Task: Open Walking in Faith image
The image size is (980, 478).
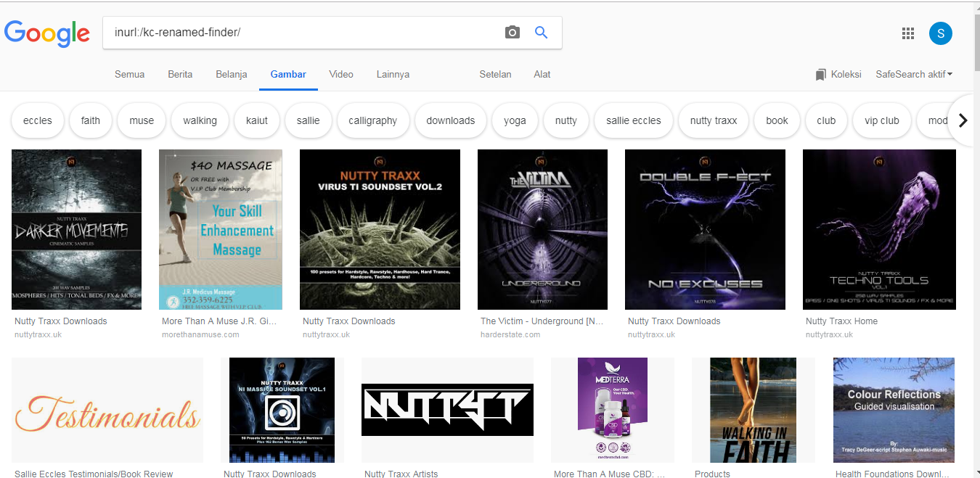Action: pyautogui.click(x=754, y=411)
